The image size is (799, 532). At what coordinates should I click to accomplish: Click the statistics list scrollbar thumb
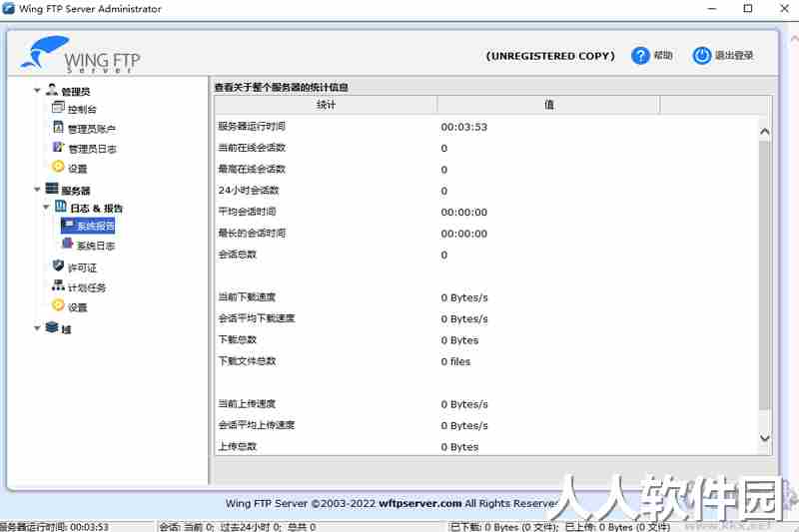pos(764,274)
